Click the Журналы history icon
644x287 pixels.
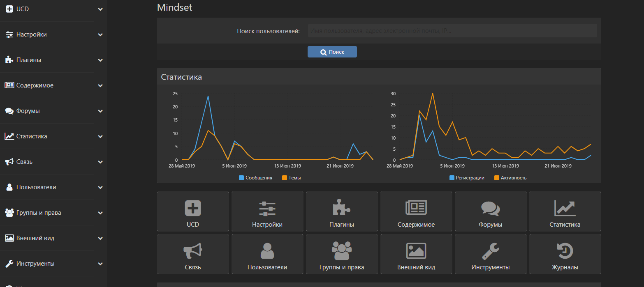565,250
